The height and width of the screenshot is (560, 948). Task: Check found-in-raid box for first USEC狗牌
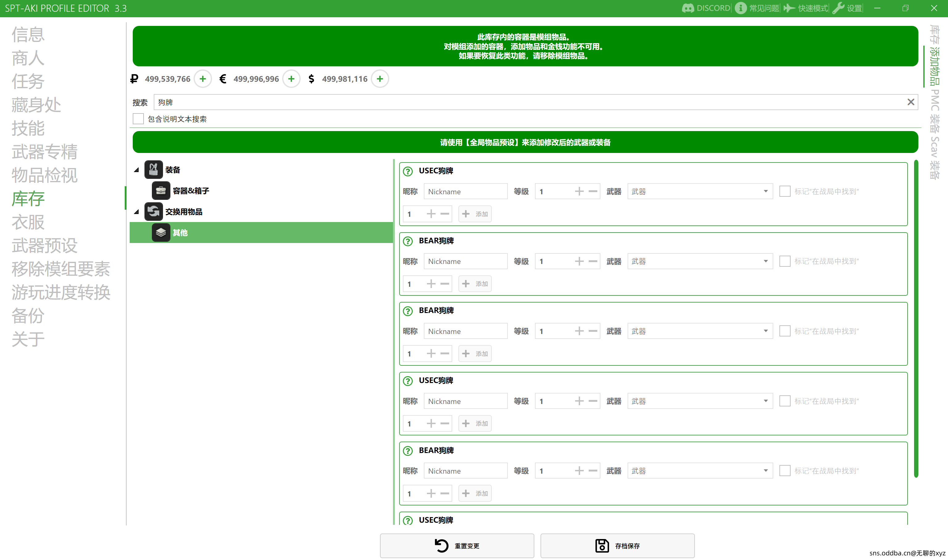785,191
